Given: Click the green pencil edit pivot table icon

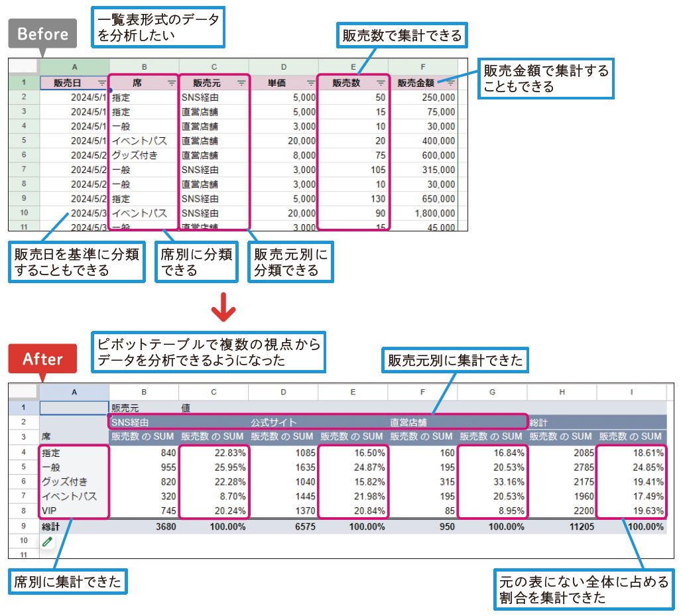Looking at the screenshot, I should pyautogui.click(x=48, y=542).
